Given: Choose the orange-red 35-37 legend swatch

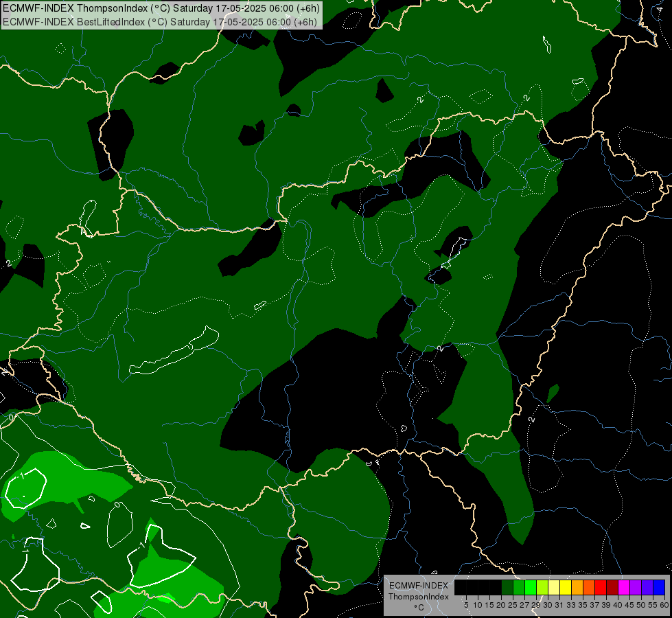Looking at the screenshot, I should tap(589, 587).
